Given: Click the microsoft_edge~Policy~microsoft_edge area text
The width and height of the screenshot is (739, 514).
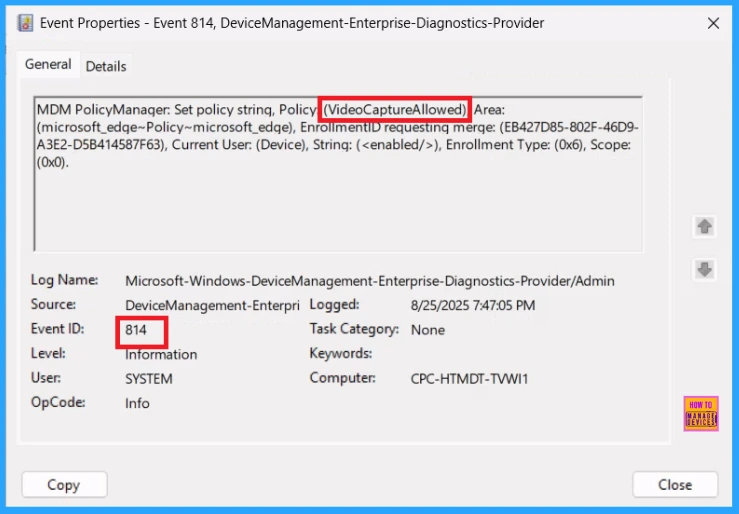Looking at the screenshot, I should tap(164, 127).
